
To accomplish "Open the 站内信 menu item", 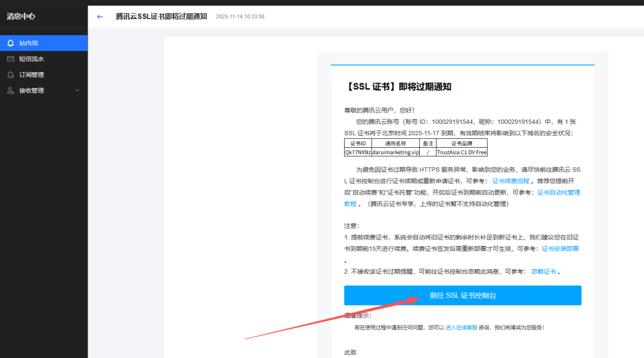I will [x=44, y=43].
